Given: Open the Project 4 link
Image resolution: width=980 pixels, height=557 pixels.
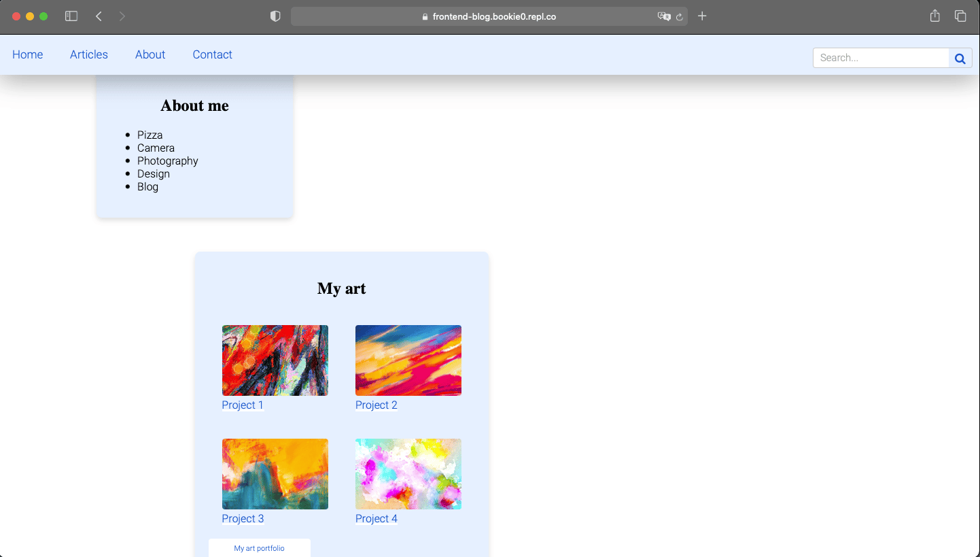Looking at the screenshot, I should tap(377, 519).
